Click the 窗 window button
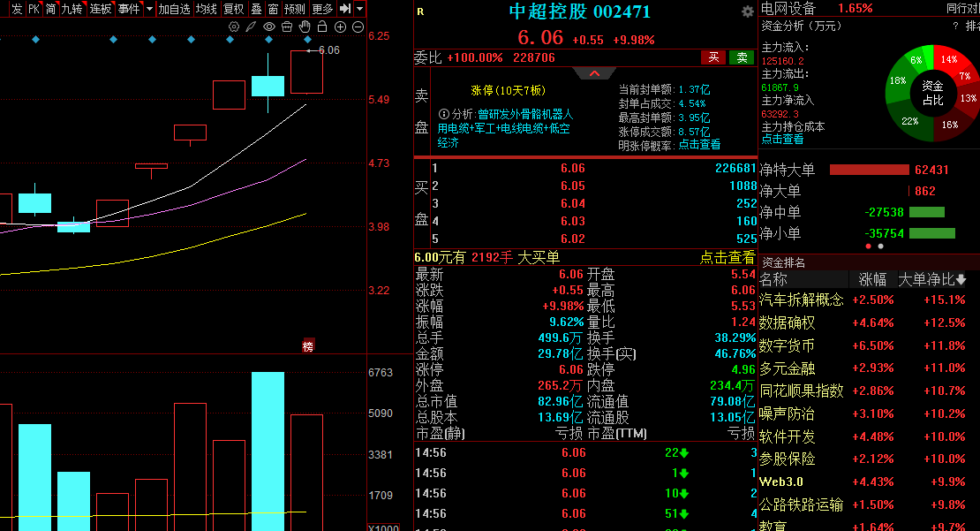The width and height of the screenshot is (980, 531). [273, 9]
